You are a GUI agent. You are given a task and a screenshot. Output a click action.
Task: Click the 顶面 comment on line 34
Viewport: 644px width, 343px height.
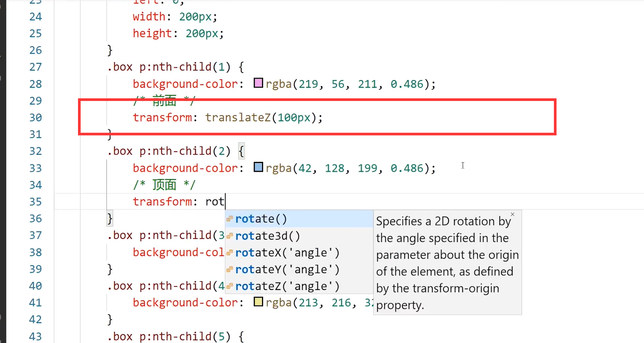point(164,185)
